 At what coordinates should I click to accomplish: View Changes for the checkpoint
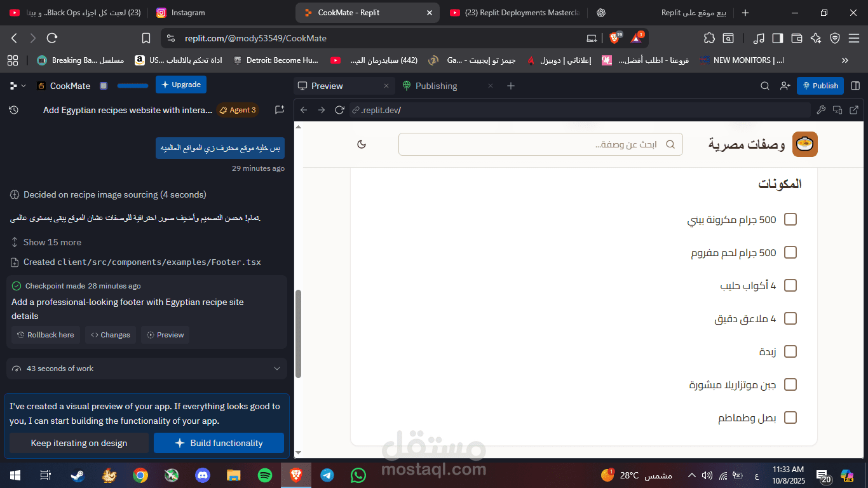111,335
